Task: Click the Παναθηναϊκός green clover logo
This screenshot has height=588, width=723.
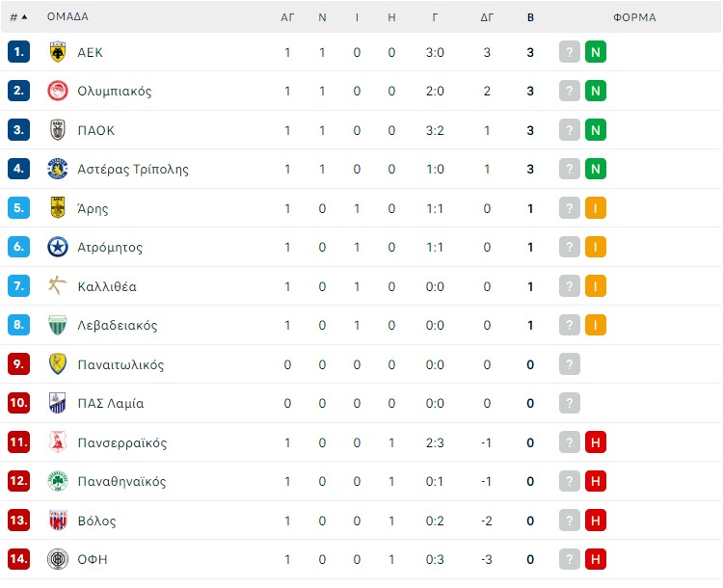Action: pyautogui.click(x=58, y=482)
